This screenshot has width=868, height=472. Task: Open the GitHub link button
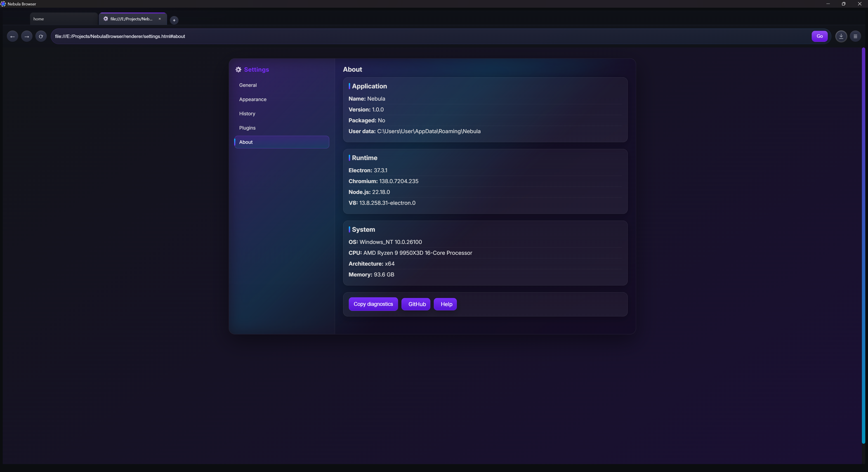click(x=416, y=304)
